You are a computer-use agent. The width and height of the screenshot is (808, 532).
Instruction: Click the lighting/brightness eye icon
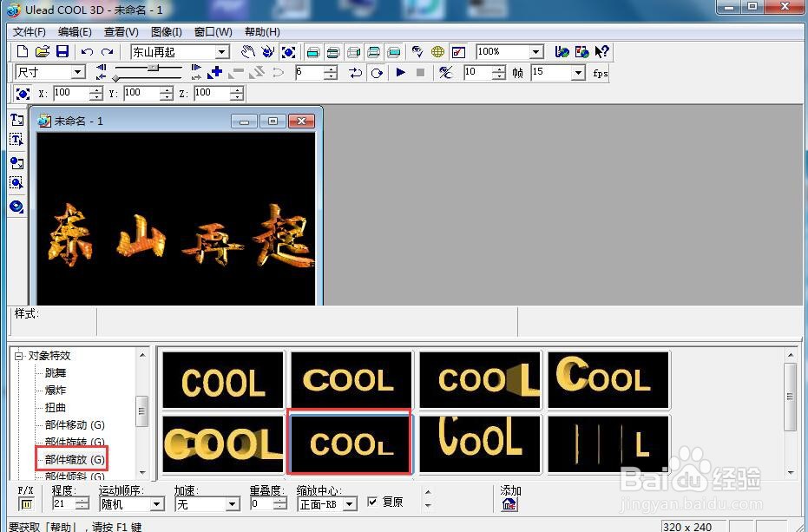417,51
